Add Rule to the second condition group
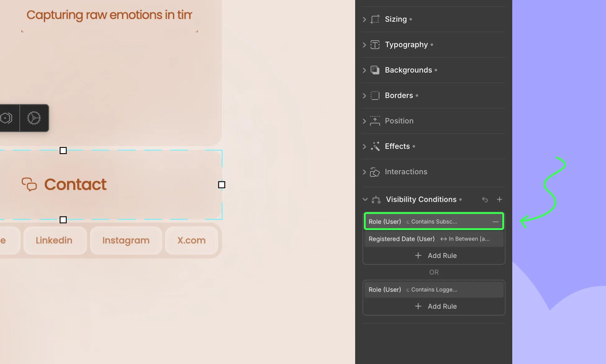The width and height of the screenshot is (606, 364). (x=436, y=306)
